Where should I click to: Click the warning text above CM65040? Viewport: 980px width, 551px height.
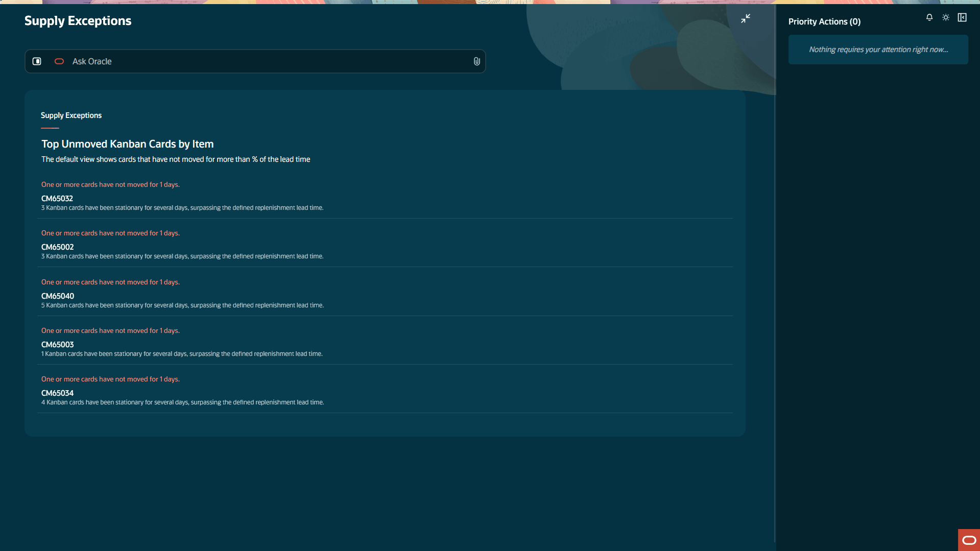110,282
